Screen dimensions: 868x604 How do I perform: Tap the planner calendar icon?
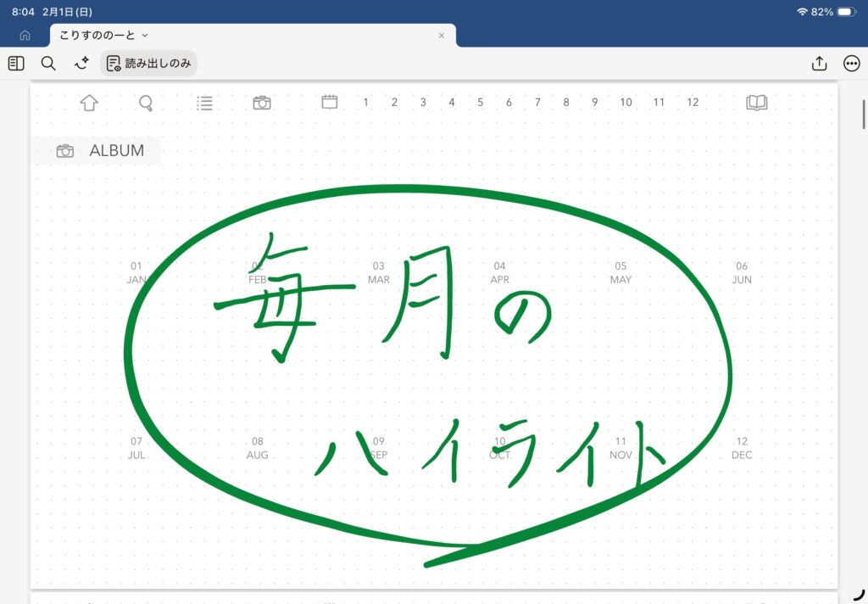tap(330, 102)
